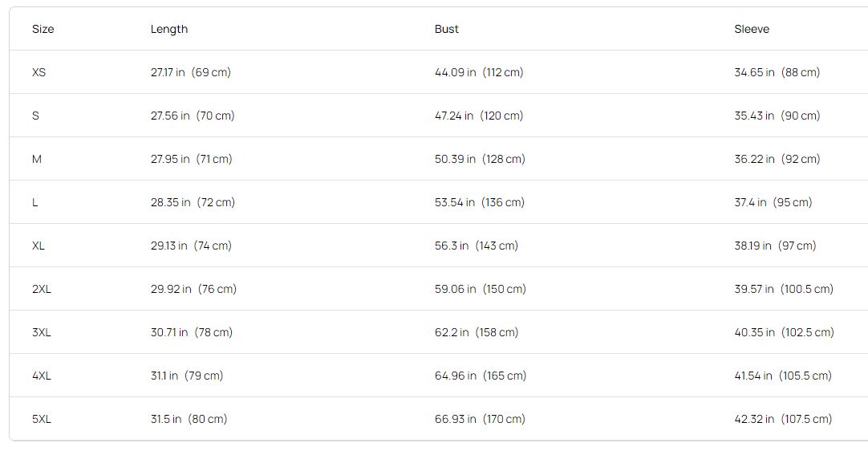The image size is (868, 451).
Task: Click the L sleeve value 37.4 in
Action: pos(750,202)
